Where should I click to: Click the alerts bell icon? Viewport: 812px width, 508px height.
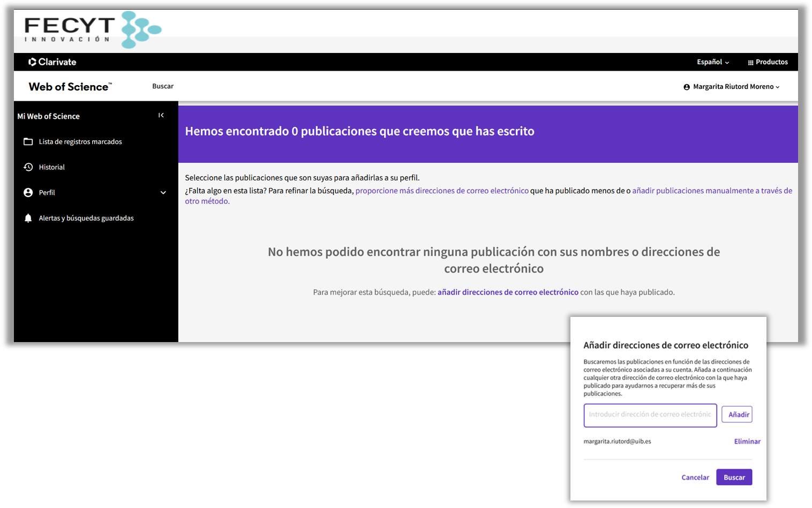click(x=28, y=218)
